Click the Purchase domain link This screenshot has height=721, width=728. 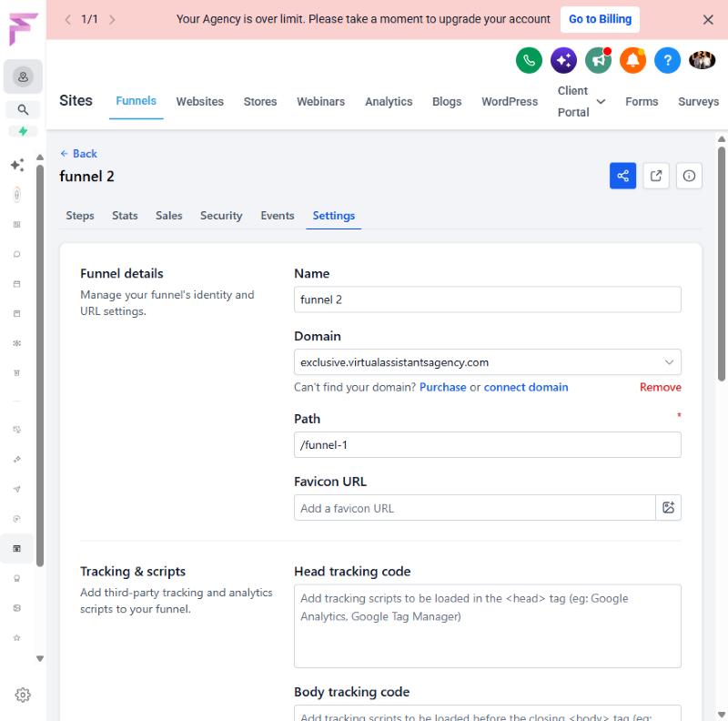coord(442,387)
